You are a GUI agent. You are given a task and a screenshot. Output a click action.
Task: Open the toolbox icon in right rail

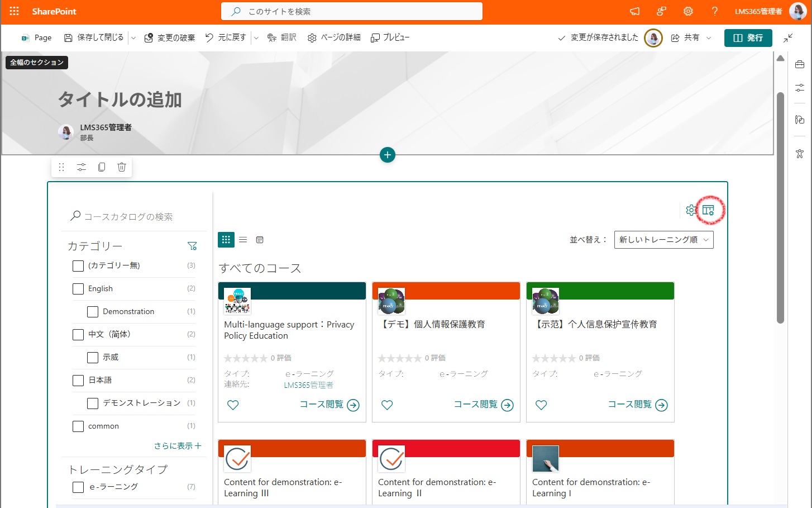pyautogui.click(x=800, y=64)
